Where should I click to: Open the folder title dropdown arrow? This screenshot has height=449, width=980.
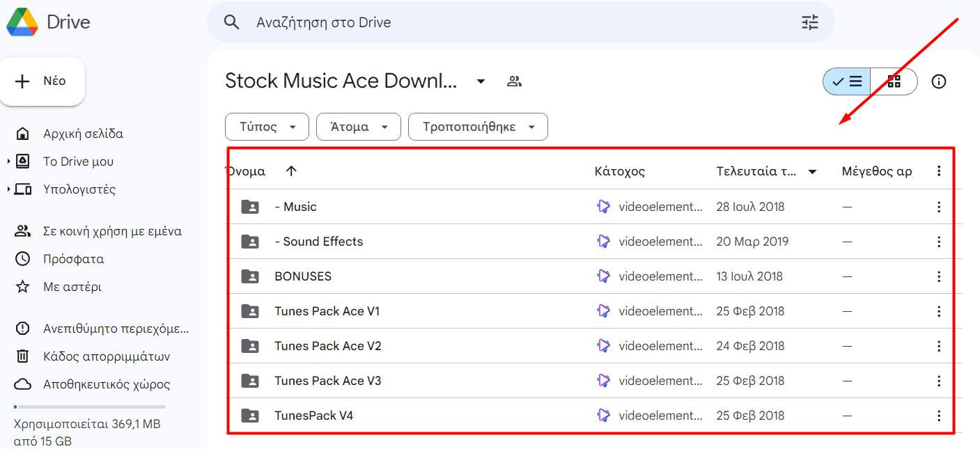[x=481, y=81]
